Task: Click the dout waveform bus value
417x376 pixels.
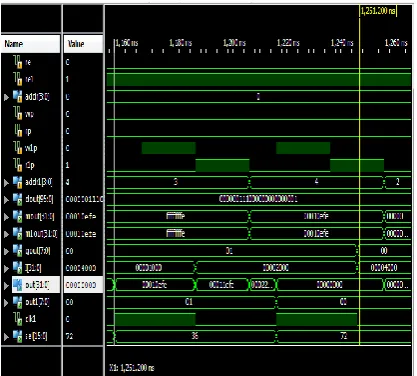Action: (x=258, y=199)
